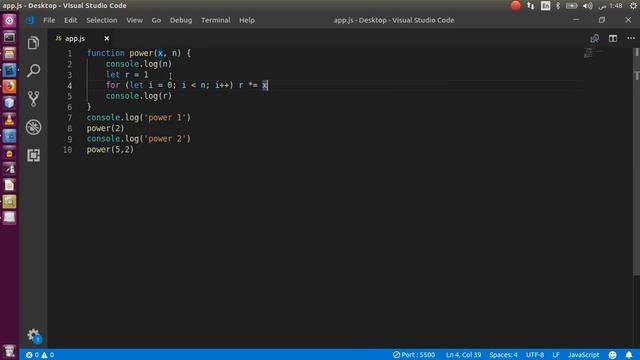Viewport: 640px width, 360px height.
Task: Click the red recording indicator in system tray
Action: point(516,6)
